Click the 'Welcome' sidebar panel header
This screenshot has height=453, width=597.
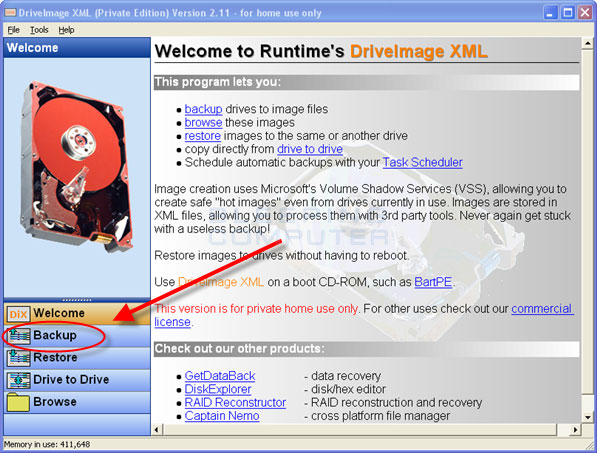[x=77, y=48]
